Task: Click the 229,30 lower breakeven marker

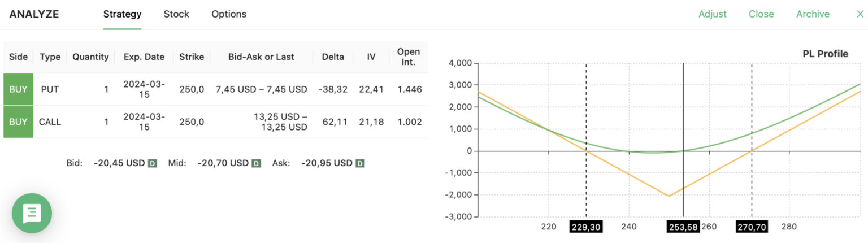Action: (586, 227)
